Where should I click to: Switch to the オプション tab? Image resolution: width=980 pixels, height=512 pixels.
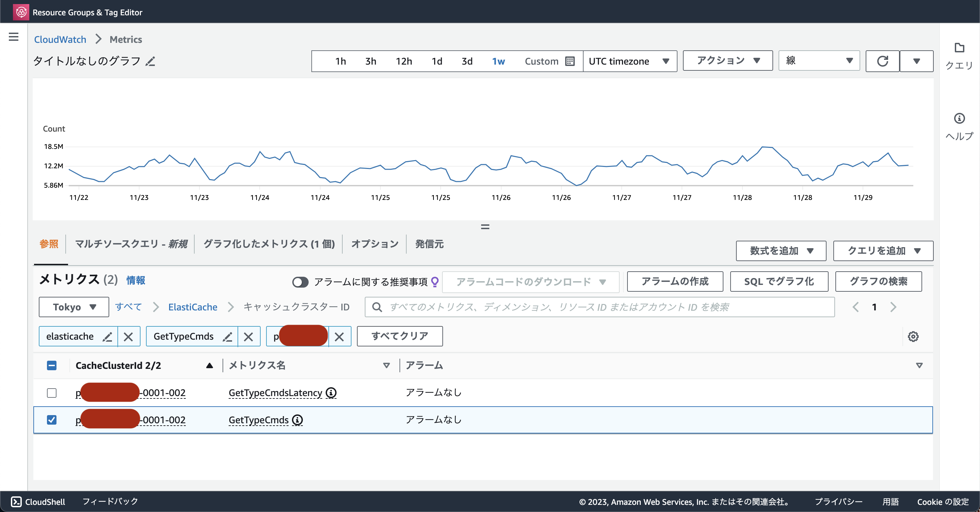click(374, 244)
